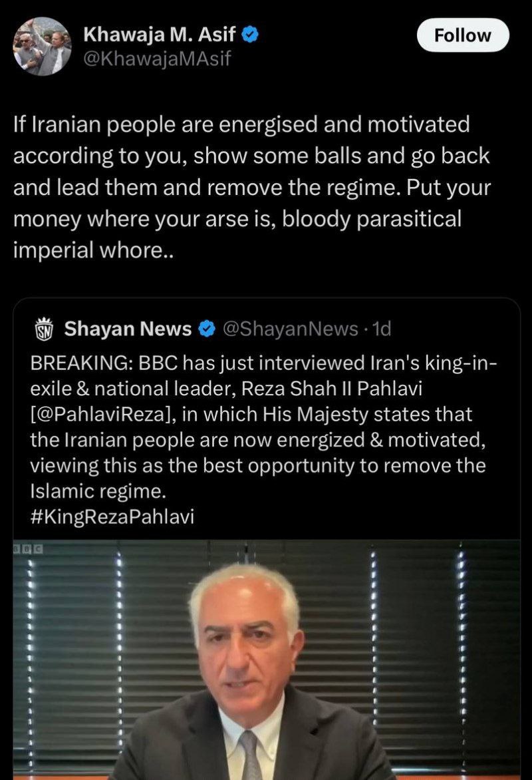Open the quoted tweet's 1d timestamp
Screen dimensions: 532x780
382,328
